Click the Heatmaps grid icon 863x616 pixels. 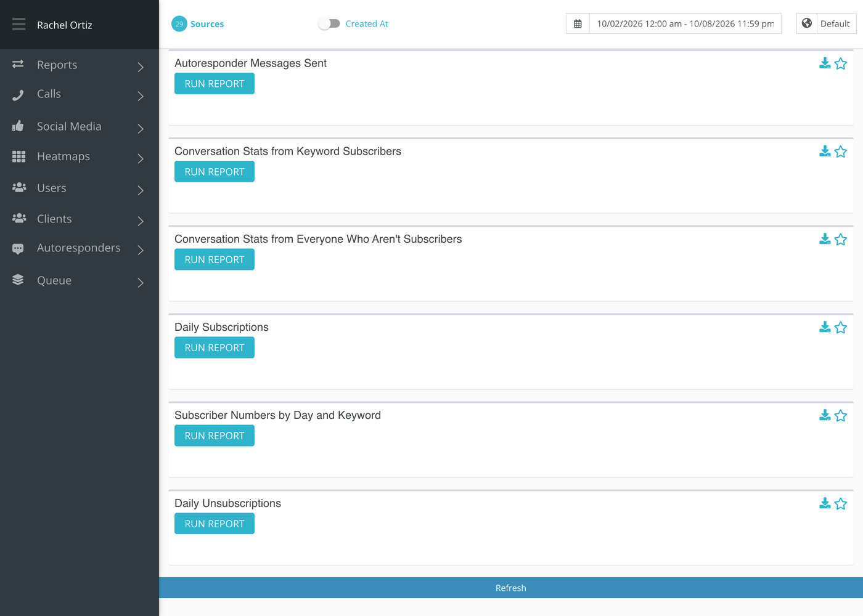tap(18, 156)
